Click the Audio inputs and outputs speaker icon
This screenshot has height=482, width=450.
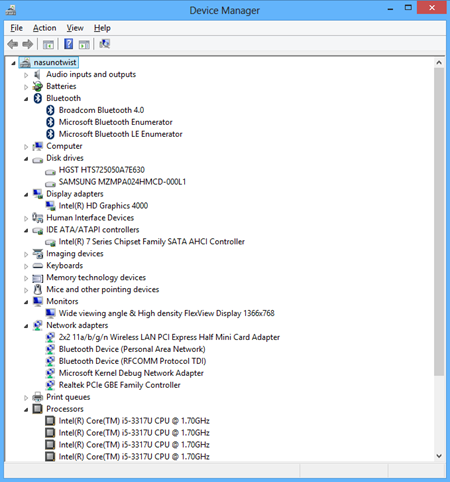pos(37,74)
